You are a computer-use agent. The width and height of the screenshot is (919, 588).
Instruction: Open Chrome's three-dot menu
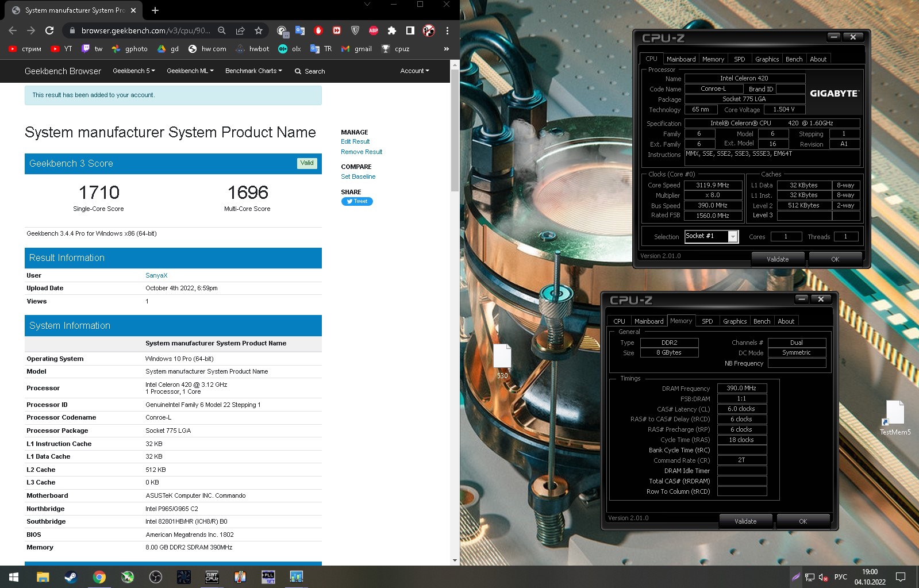447,30
